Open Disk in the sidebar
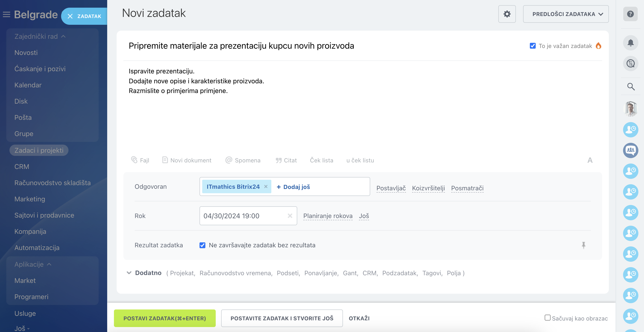This screenshot has height=332, width=644. click(21, 101)
